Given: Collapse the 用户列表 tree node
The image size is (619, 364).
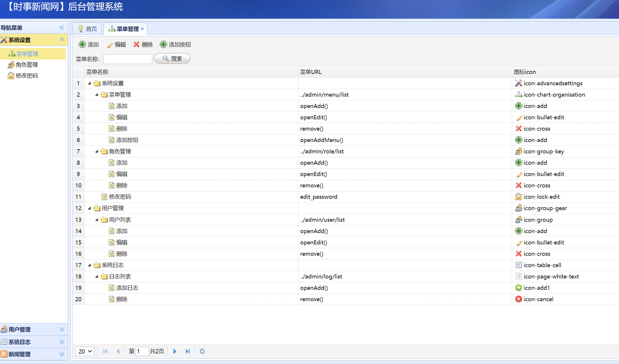Looking at the screenshot, I should pos(97,220).
